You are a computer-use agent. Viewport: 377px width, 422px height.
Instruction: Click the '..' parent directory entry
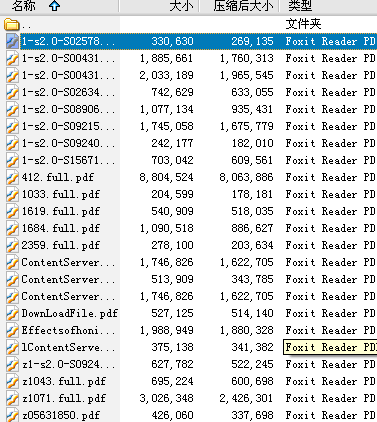click(27, 25)
